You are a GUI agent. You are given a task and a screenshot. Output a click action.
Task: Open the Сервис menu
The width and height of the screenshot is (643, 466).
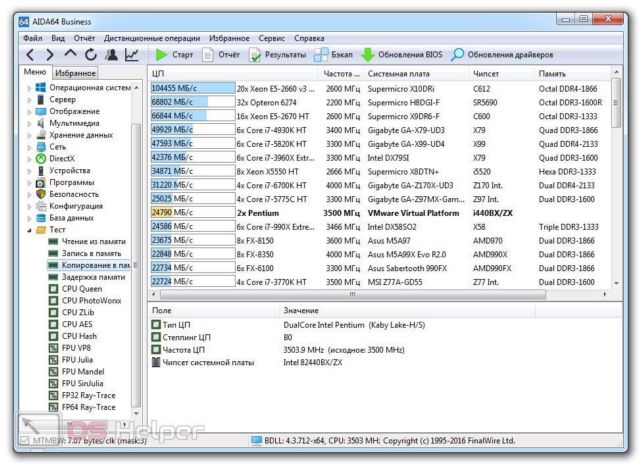click(271, 38)
